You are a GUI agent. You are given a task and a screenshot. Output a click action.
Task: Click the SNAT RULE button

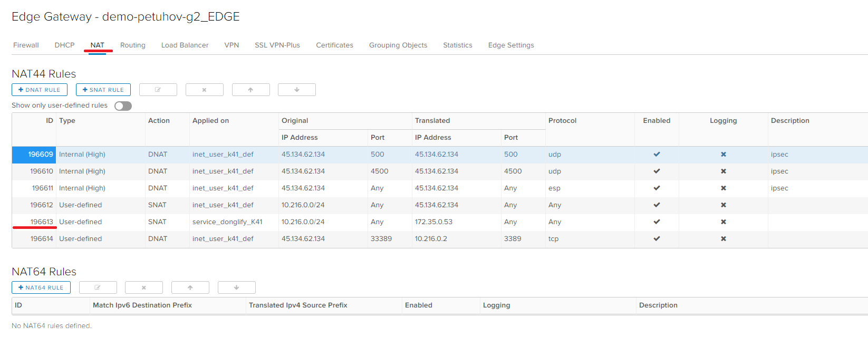point(103,90)
